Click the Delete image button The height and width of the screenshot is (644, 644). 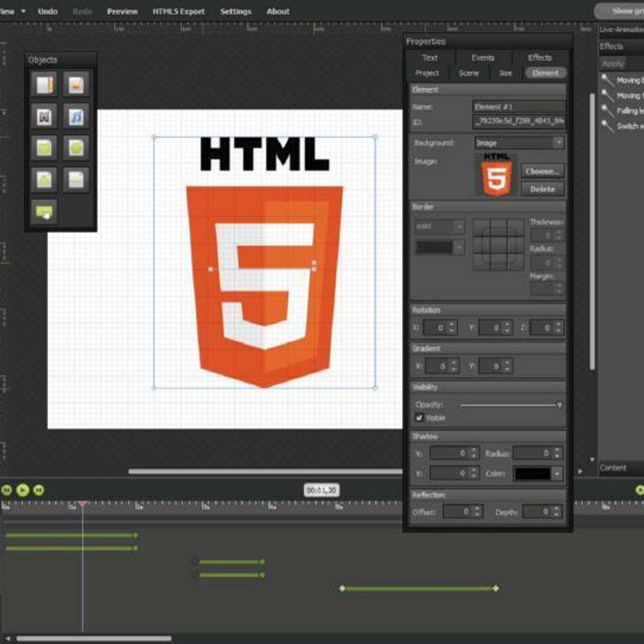[x=542, y=189]
